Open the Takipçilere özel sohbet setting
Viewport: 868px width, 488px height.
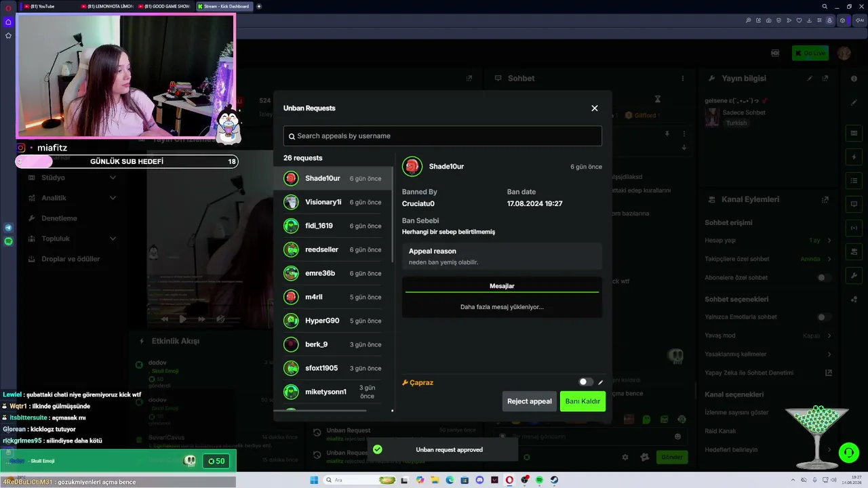pos(768,259)
